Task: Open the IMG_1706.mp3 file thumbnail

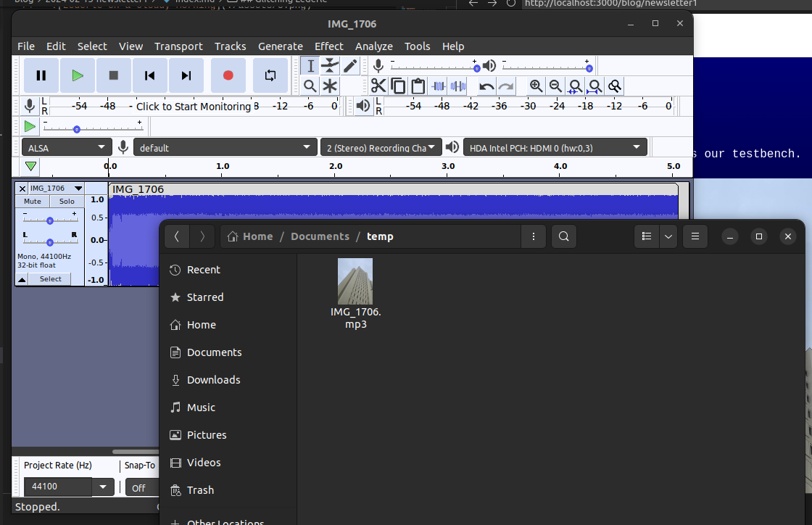Action: click(355, 281)
